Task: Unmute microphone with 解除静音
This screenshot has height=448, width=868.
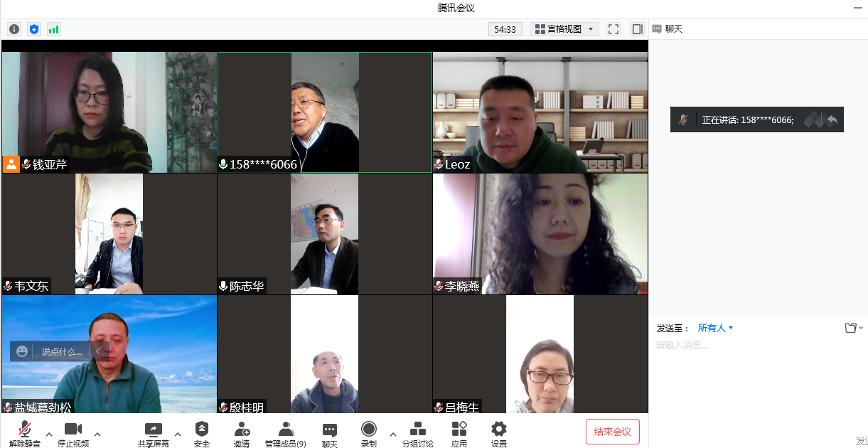Action: 25,433
